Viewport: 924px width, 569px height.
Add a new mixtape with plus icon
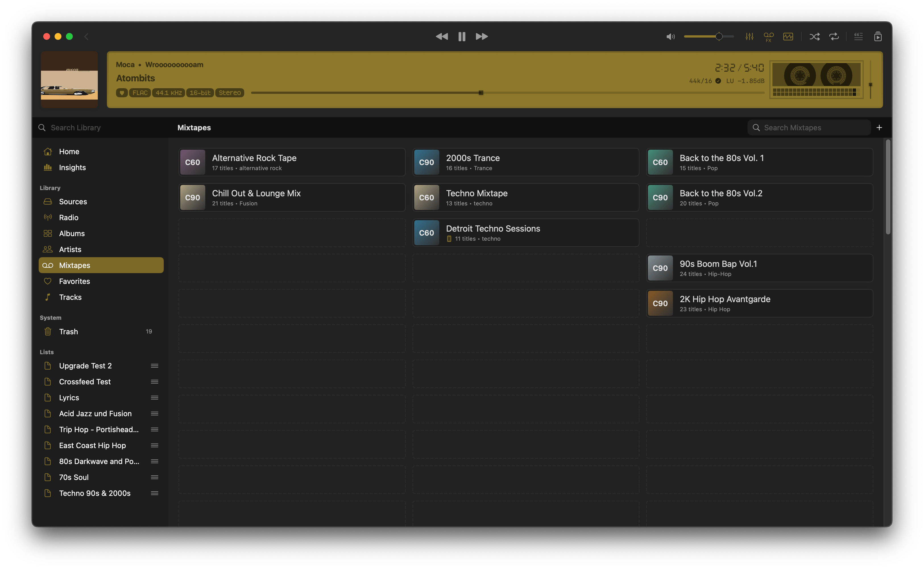pos(879,127)
